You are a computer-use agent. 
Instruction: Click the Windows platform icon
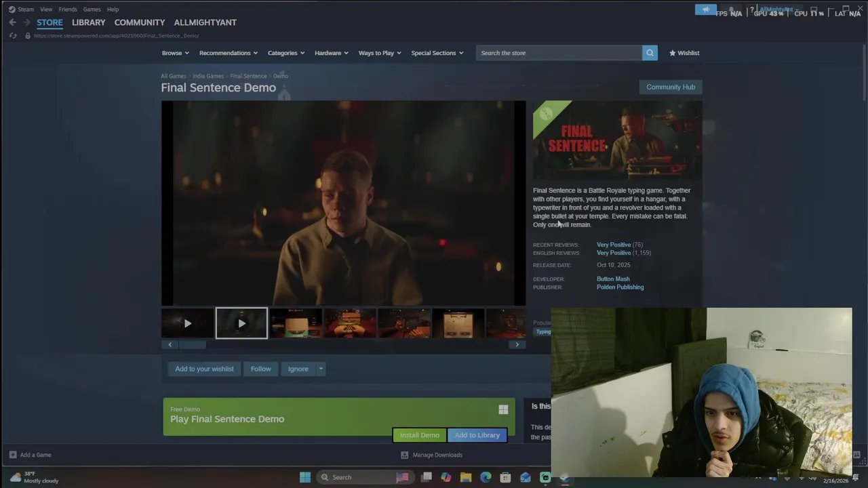[503, 409]
